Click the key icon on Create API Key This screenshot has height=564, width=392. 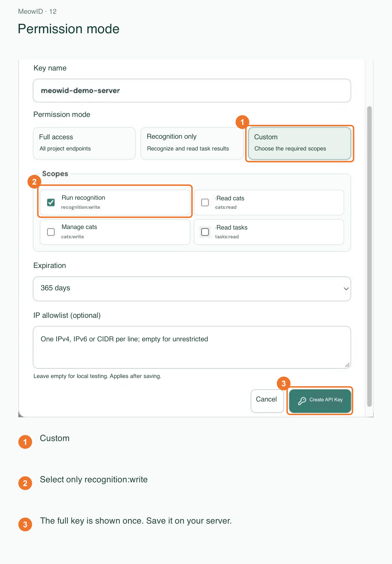pyautogui.click(x=302, y=401)
